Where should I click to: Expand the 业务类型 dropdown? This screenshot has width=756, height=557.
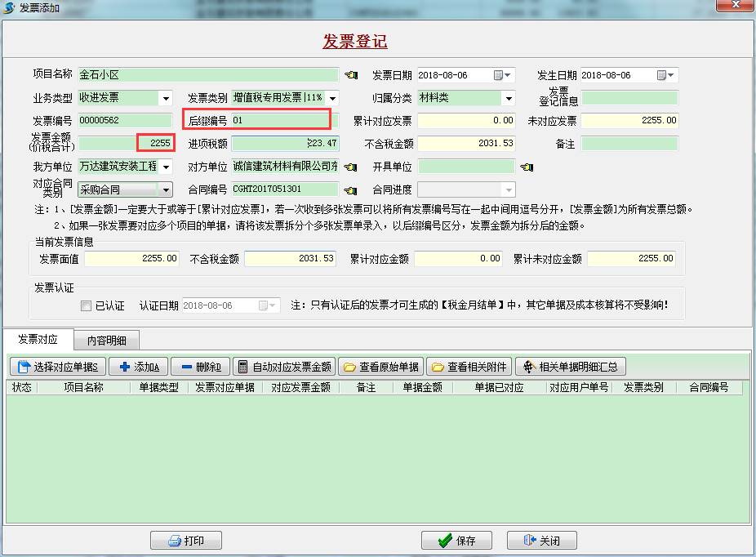(166, 98)
